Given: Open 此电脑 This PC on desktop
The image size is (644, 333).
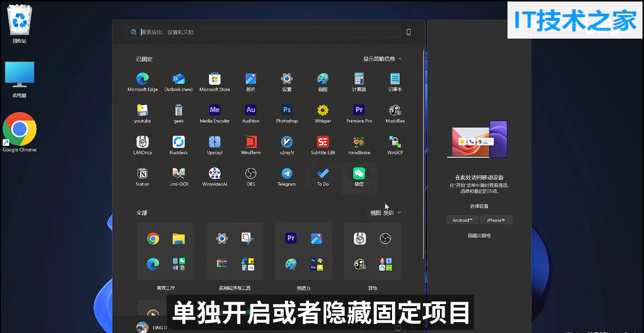Looking at the screenshot, I should coord(20,79).
